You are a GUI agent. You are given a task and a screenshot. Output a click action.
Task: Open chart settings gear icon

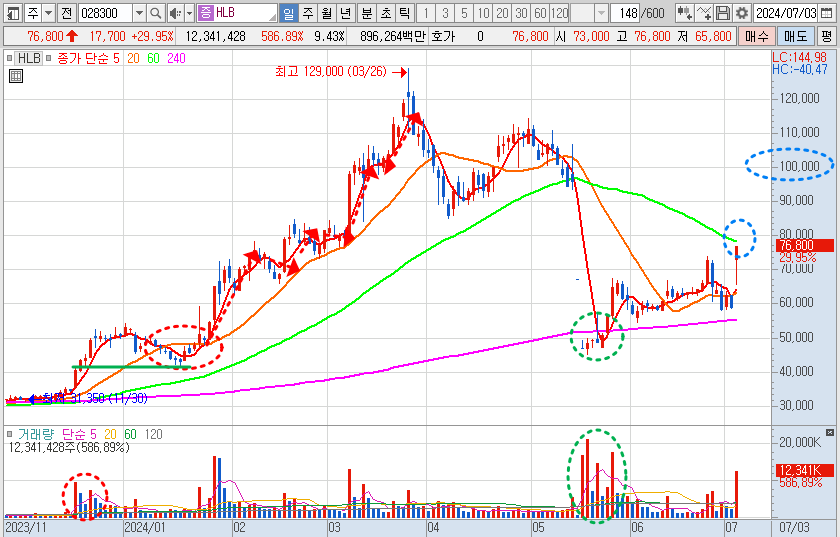click(742, 13)
